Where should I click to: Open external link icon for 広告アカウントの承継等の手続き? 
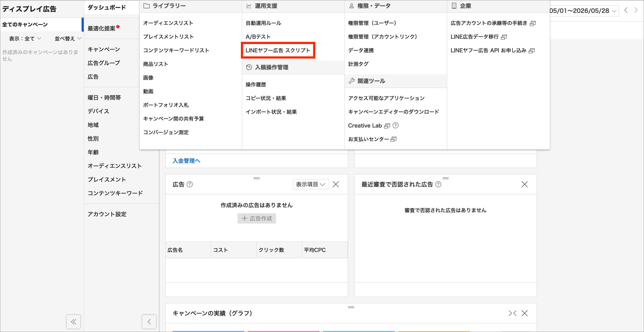(x=533, y=23)
